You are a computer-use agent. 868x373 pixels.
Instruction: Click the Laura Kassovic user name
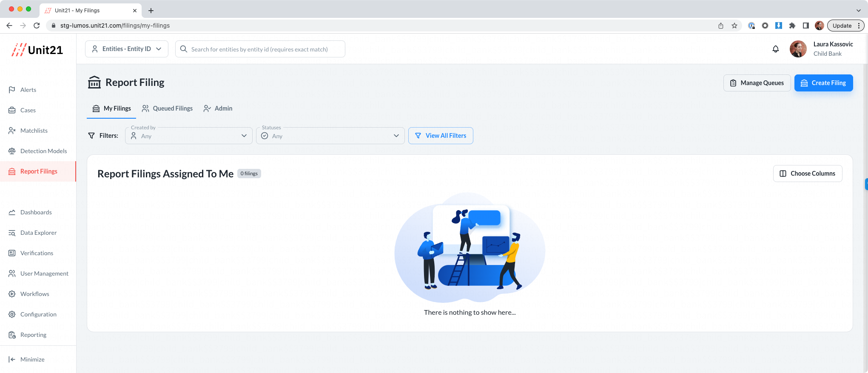pyautogui.click(x=833, y=44)
